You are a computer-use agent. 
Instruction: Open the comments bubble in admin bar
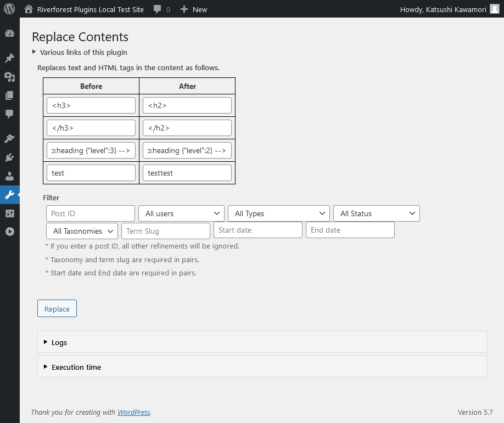coord(157,9)
